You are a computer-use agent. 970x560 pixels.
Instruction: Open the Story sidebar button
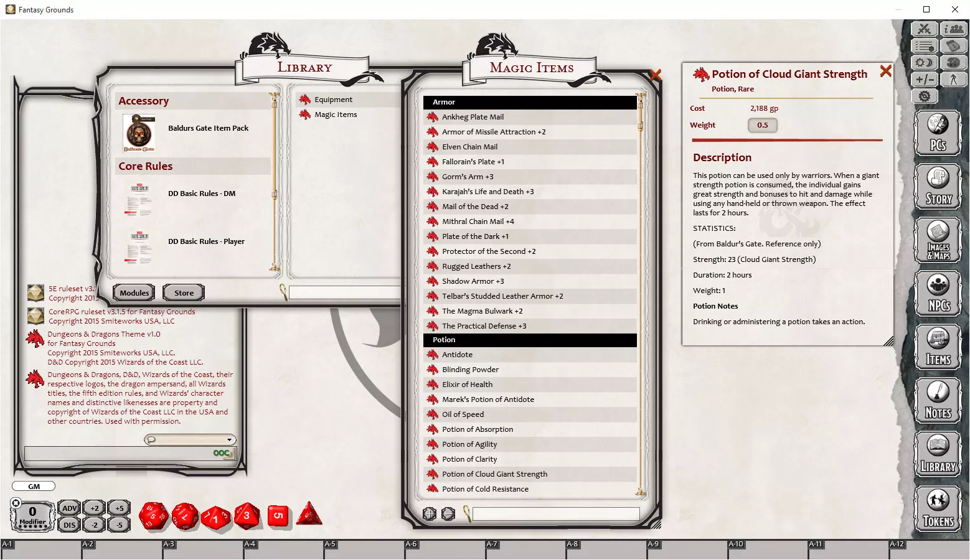[x=938, y=187]
